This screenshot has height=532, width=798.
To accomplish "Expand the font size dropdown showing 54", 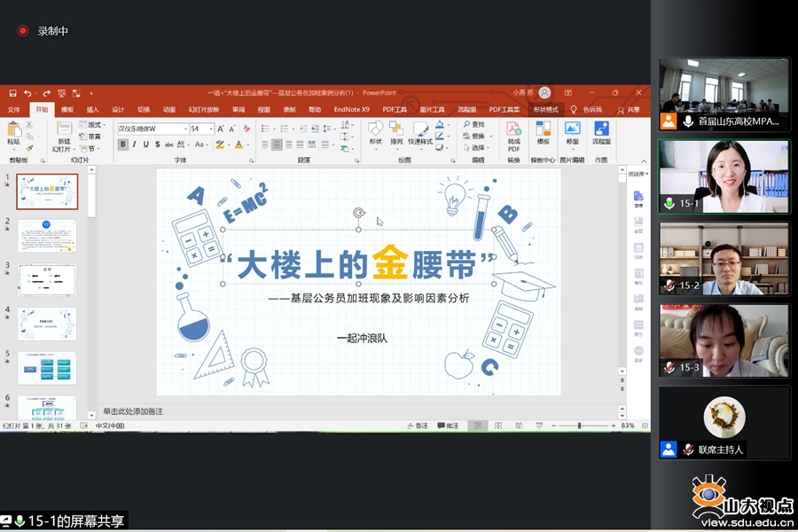I will tap(210, 129).
